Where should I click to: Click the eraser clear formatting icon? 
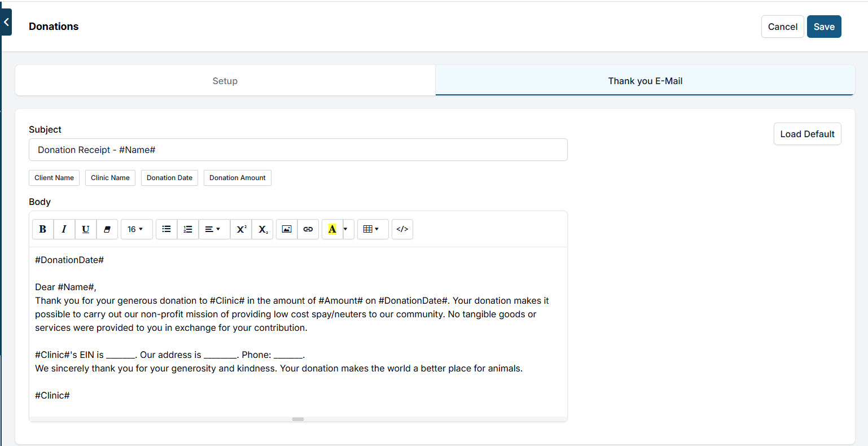point(107,229)
